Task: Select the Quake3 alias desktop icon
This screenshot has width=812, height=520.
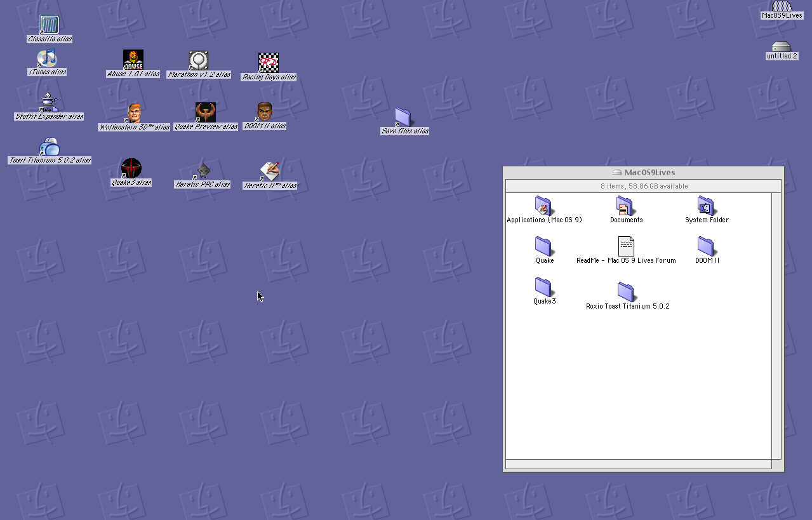Action: pyautogui.click(x=131, y=168)
